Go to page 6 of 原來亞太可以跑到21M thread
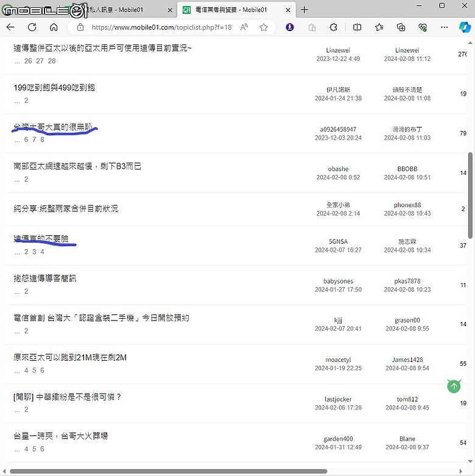Viewport: 475px width, 476px height. (x=42, y=371)
